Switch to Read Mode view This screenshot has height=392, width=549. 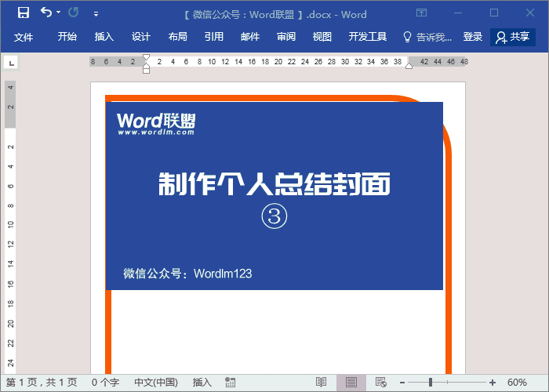click(321, 383)
